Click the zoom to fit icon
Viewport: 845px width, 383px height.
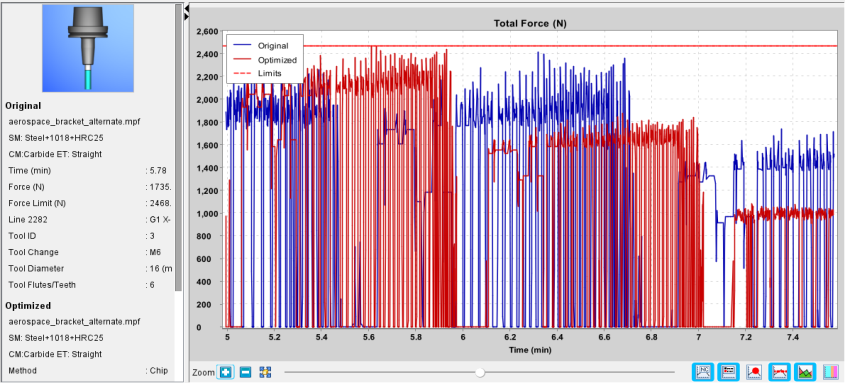point(265,372)
